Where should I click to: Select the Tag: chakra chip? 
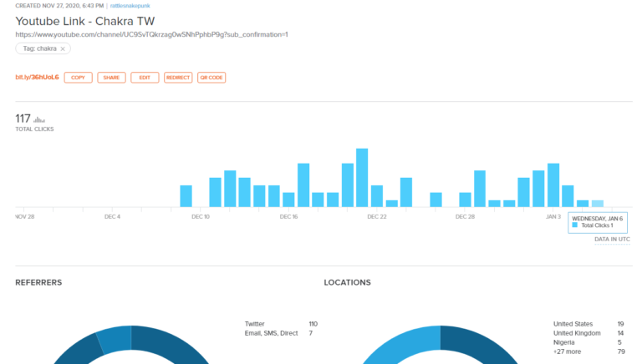(43, 48)
